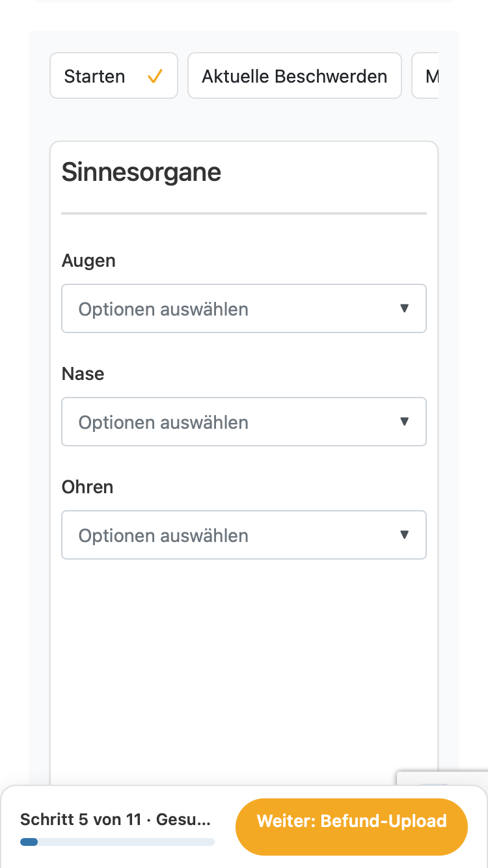Open the Ohren options select box
The width and height of the screenshot is (488, 868).
(244, 535)
